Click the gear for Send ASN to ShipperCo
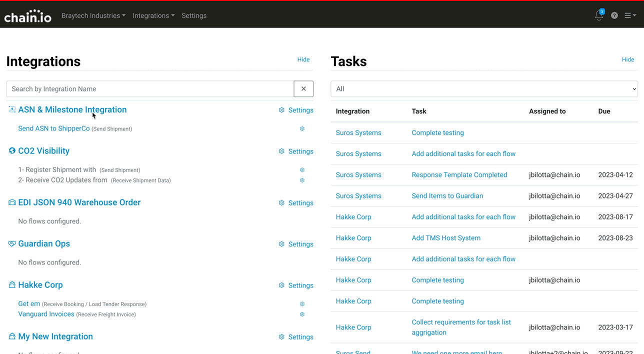Viewport: 644px width, 354px height. [x=302, y=128]
